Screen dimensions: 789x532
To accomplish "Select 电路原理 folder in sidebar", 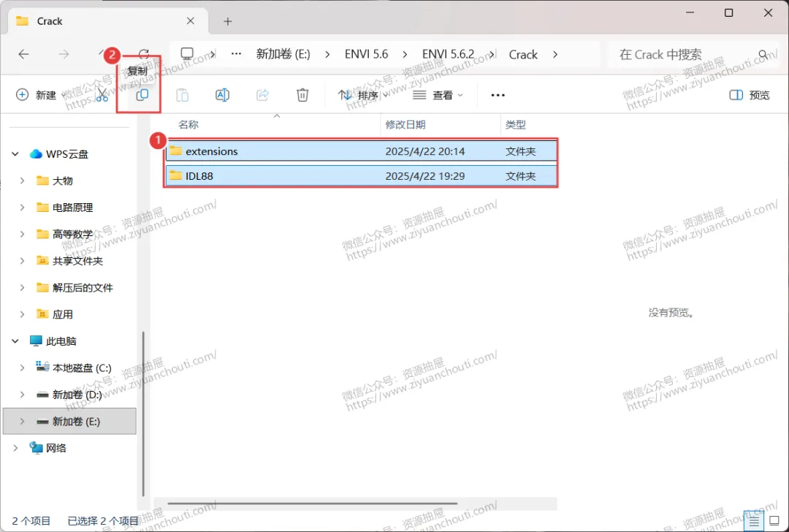I will coord(65,208).
